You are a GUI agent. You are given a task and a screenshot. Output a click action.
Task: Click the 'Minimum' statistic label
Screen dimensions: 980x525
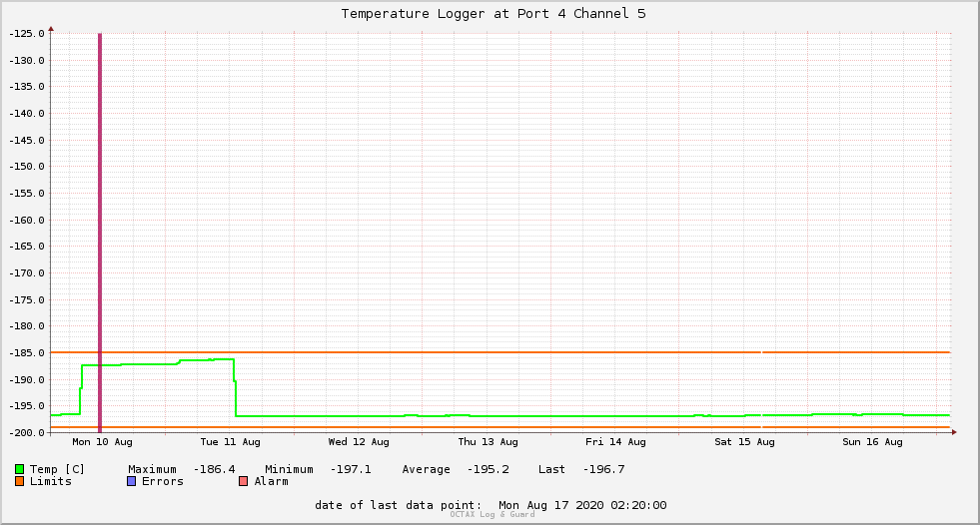pos(289,469)
